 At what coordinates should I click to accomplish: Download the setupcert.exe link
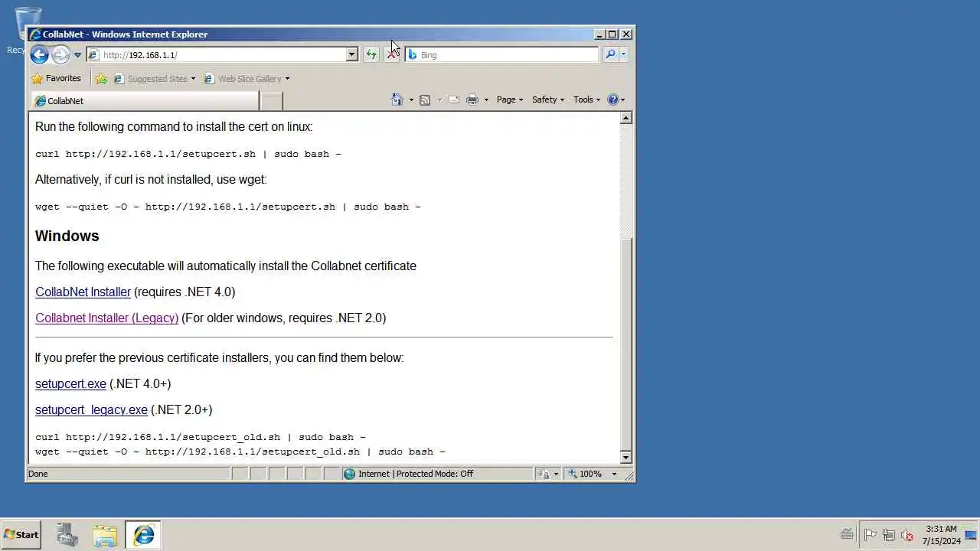pos(70,383)
